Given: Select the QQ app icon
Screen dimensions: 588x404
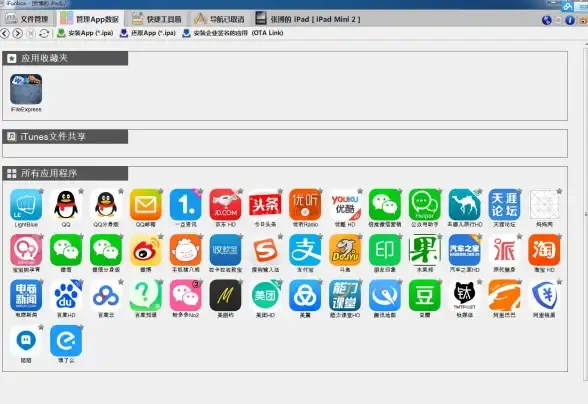Looking at the screenshot, I should [x=66, y=204].
